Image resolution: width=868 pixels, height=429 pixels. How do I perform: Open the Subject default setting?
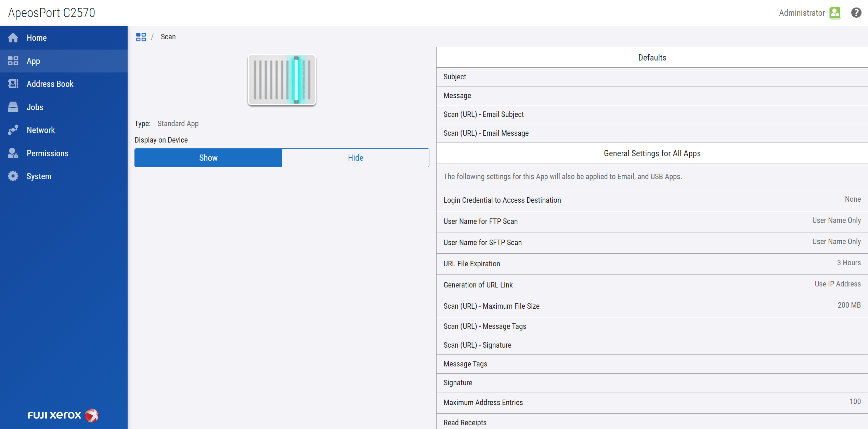[x=652, y=77]
